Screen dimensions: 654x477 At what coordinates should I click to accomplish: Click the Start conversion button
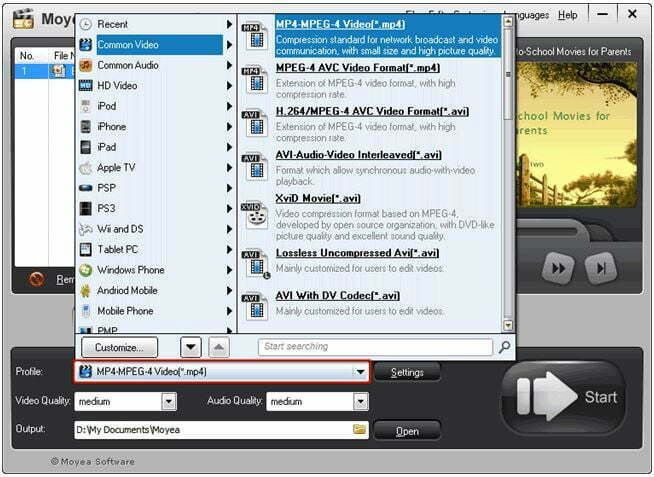[563, 398]
